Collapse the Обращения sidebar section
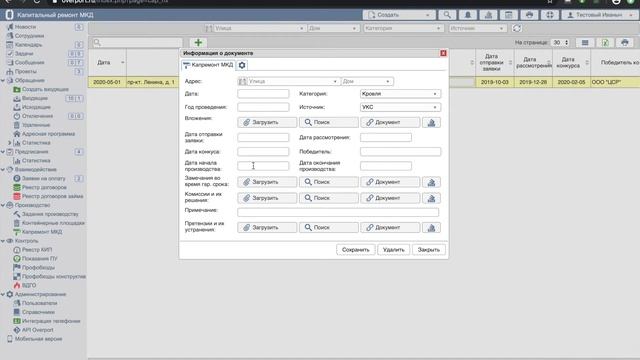This screenshot has height=360, width=640. [x=3, y=80]
